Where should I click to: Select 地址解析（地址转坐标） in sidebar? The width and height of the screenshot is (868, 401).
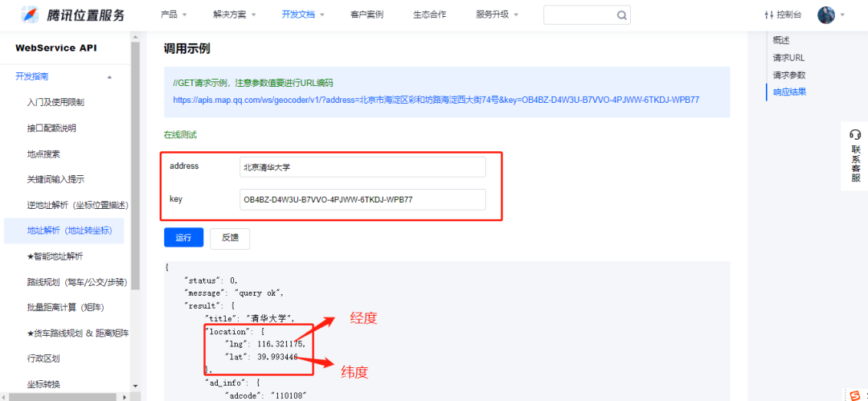[x=63, y=231]
